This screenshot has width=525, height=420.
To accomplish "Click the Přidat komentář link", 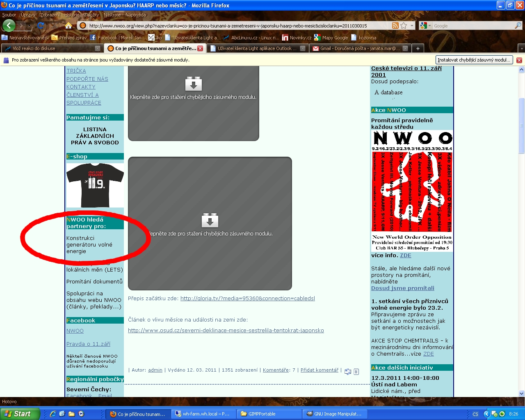I will pyautogui.click(x=320, y=370).
